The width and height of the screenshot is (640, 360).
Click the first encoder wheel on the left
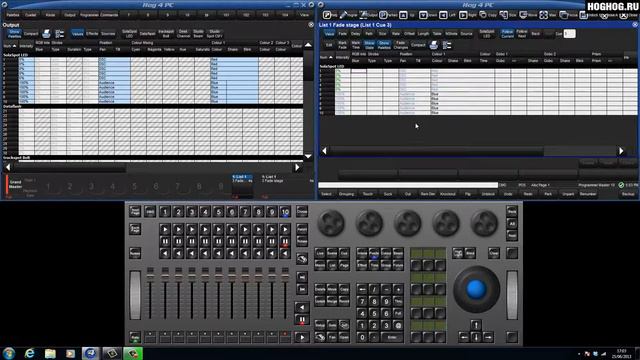pos(331,224)
